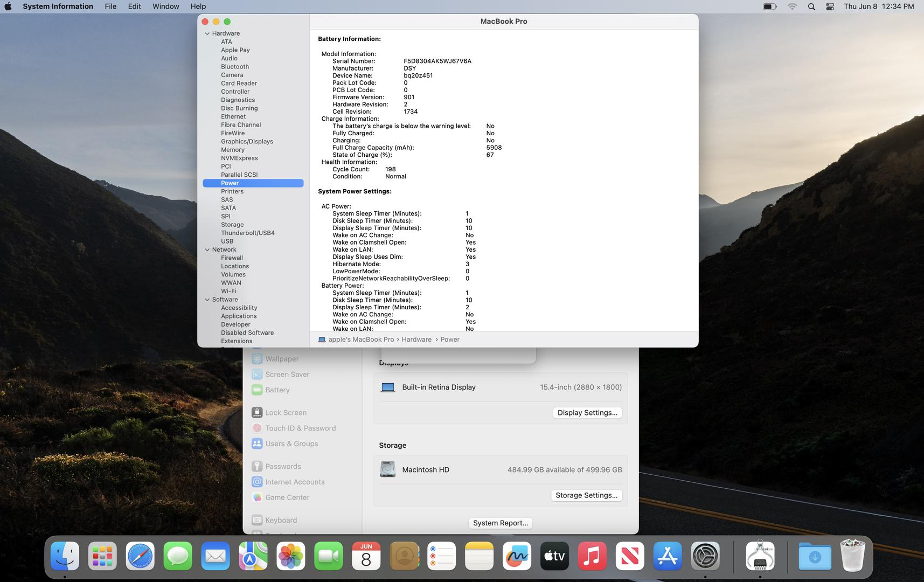924x582 pixels.
Task: Open Calendar app showing Jun 8
Action: point(366,556)
